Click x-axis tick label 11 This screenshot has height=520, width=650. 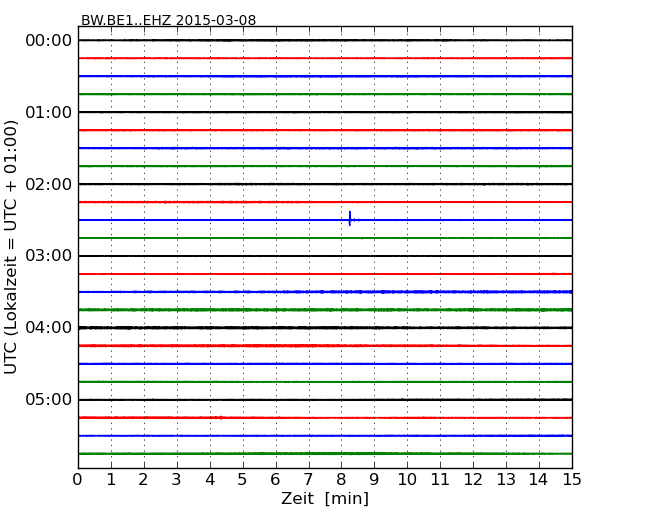point(440,480)
